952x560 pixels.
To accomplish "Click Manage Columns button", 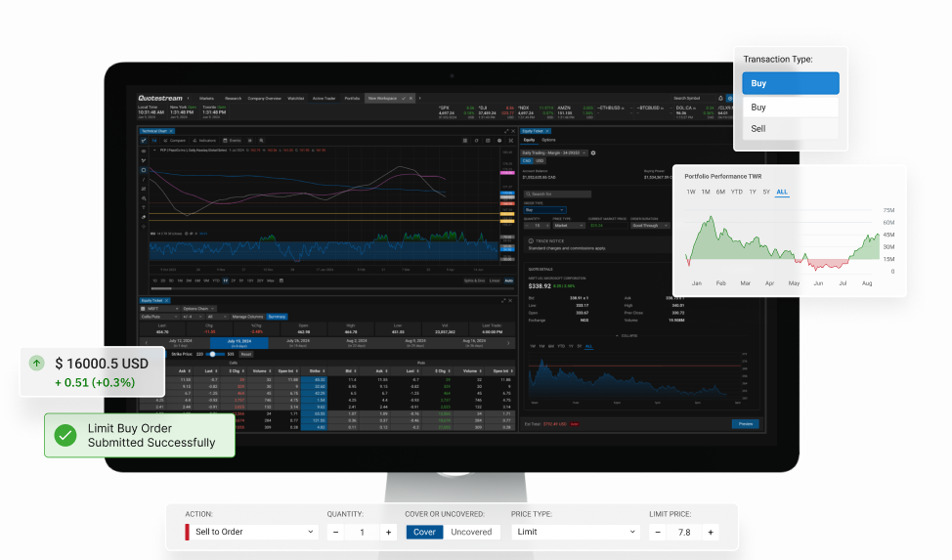I will (247, 317).
